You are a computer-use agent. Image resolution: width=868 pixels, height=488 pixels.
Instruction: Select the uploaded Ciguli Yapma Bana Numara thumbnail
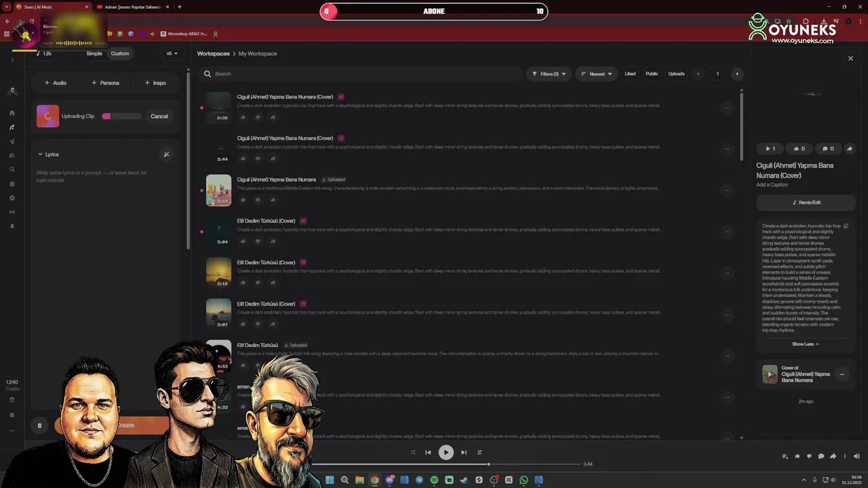(x=218, y=190)
